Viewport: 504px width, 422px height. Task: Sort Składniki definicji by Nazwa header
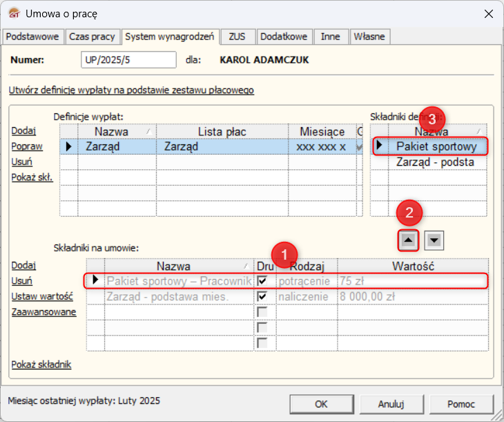(x=431, y=131)
